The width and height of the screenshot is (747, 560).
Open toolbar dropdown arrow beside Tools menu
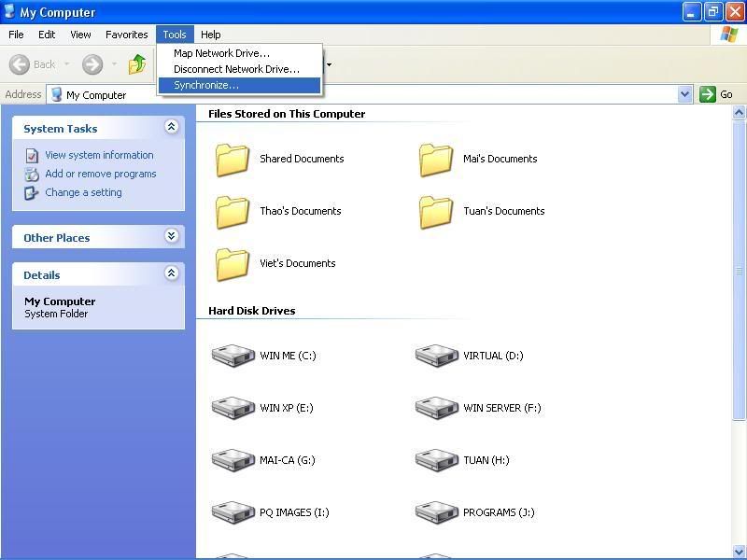point(329,64)
